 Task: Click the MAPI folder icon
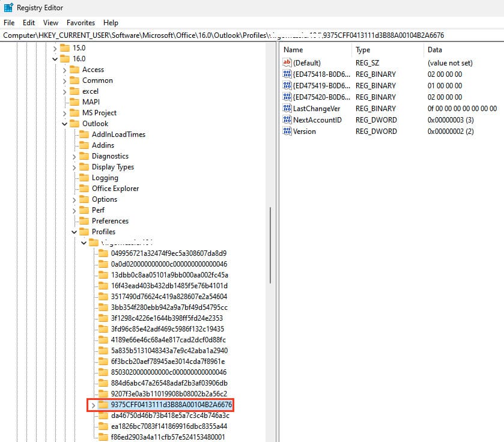pos(74,102)
